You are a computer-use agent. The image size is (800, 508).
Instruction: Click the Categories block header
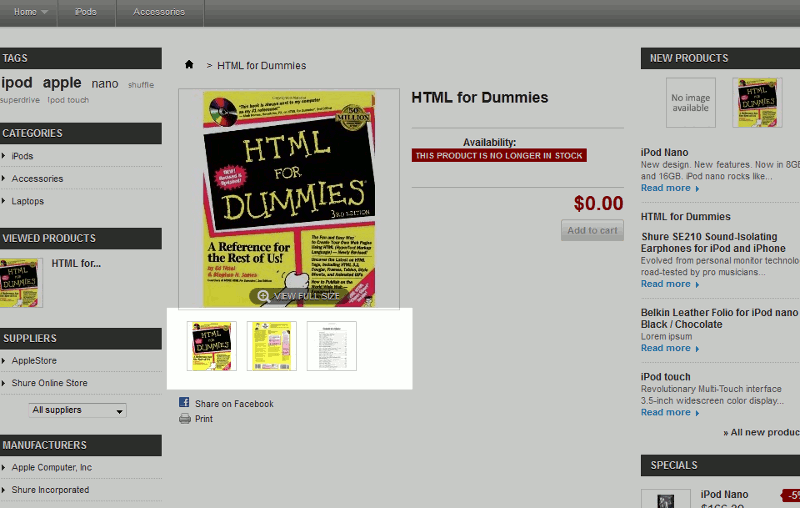click(81, 133)
